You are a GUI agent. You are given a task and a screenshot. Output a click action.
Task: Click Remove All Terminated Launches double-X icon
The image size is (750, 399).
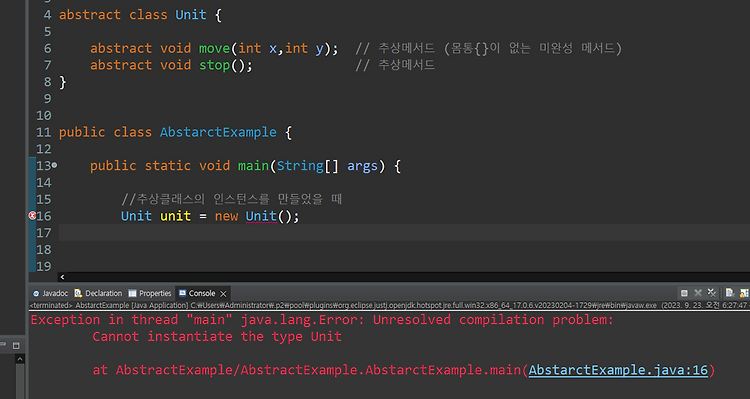[x=712, y=293]
